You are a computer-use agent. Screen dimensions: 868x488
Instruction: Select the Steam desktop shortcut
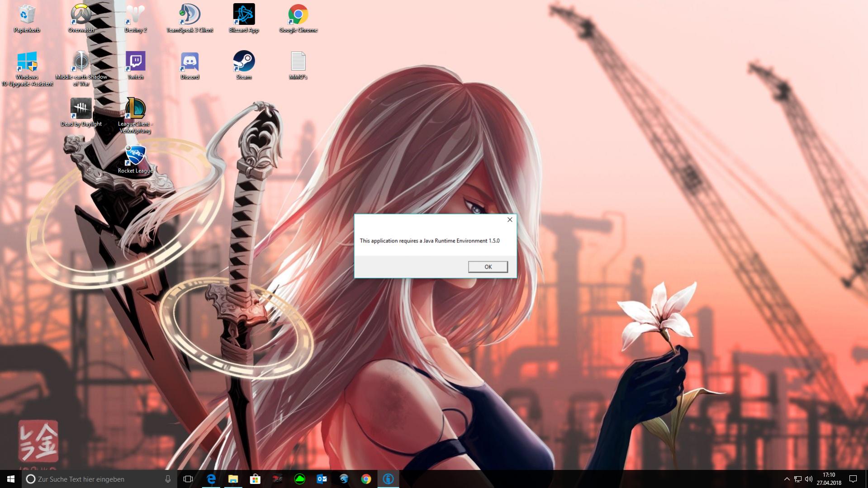click(244, 66)
